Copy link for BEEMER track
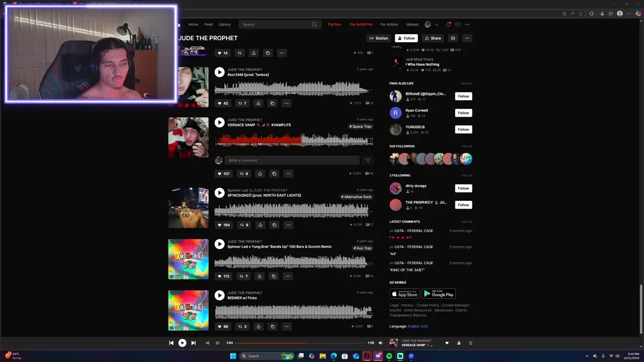This screenshot has width=644, height=362. click(272, 326)
